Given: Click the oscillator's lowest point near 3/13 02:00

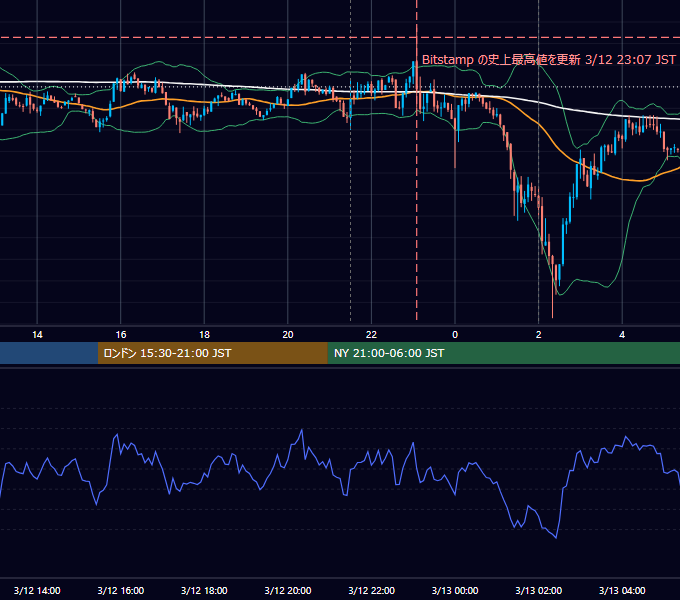Looking at the screenshot, I should 556,538.
